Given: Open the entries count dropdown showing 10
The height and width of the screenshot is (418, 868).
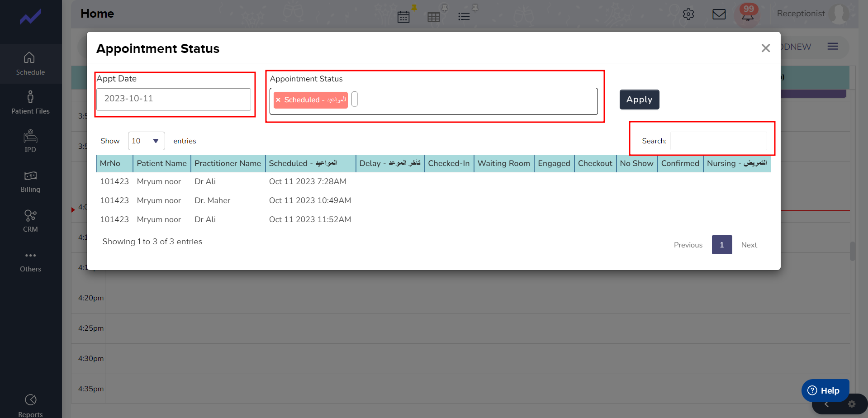Looking at the screenshot, I should click(x=146, y=141).
